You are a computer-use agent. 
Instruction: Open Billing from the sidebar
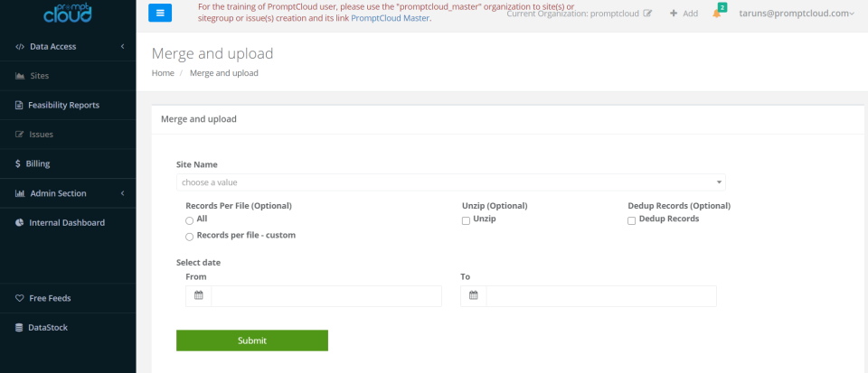coord(38,163)
